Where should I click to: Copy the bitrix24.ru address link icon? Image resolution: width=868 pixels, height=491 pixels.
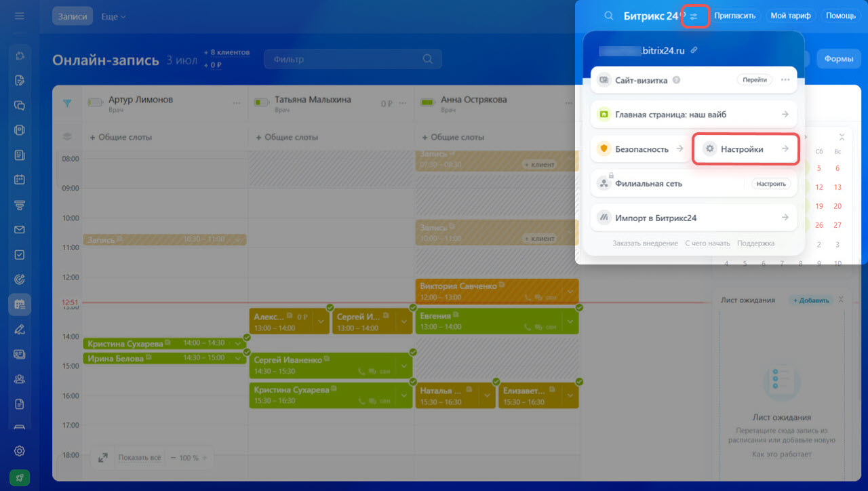point(694,51)
